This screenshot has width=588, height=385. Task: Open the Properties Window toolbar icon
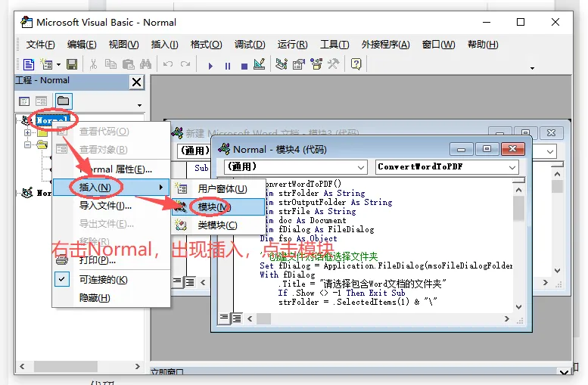[x=299, y=64]
